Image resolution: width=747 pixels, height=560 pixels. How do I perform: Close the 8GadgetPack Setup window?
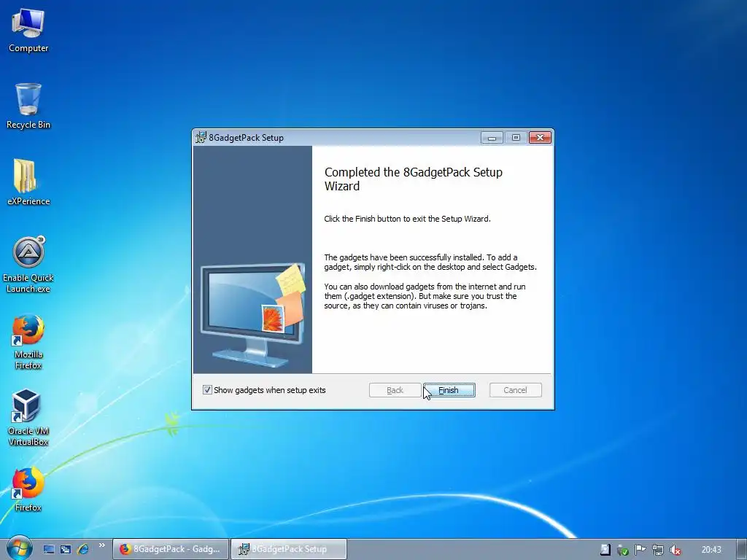[540, 138]
